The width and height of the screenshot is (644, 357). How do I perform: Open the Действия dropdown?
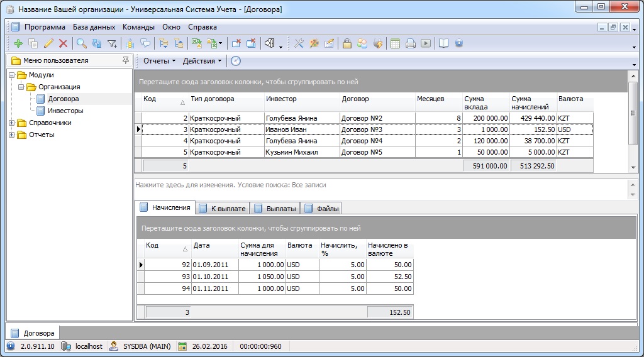[202, 61]
